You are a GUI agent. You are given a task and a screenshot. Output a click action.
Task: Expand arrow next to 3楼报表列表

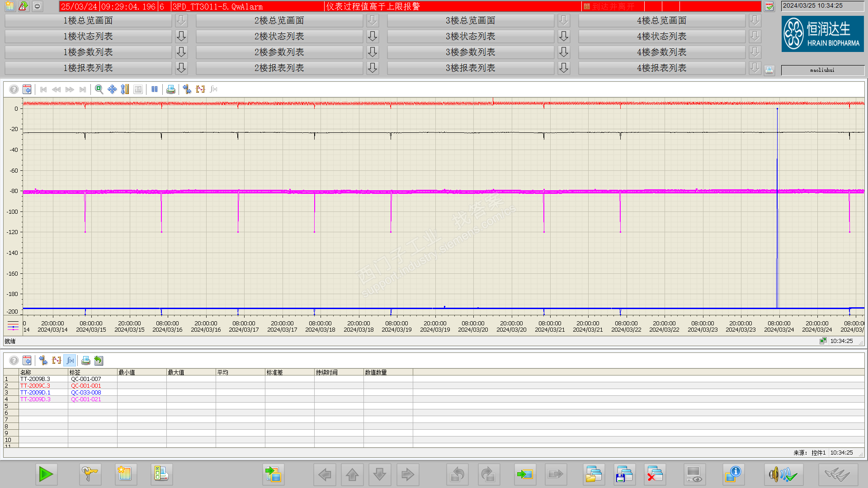click(564, 68)
